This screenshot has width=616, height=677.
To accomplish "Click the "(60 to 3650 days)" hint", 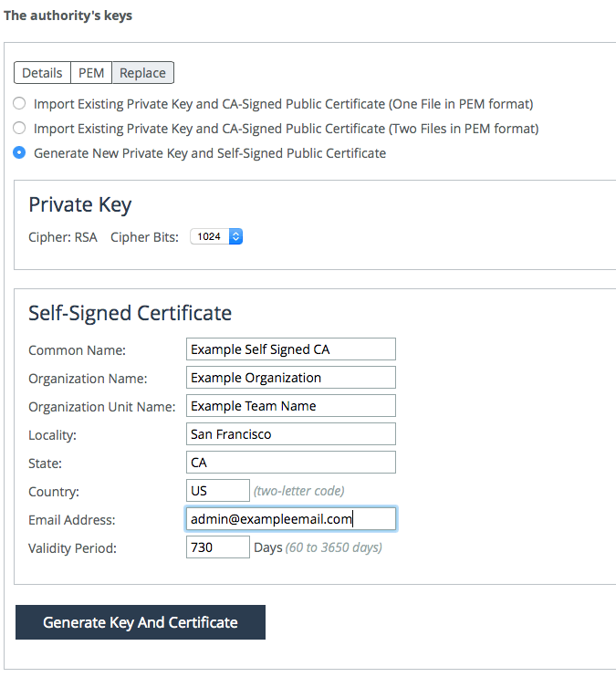I will click(x=333, y=547).
